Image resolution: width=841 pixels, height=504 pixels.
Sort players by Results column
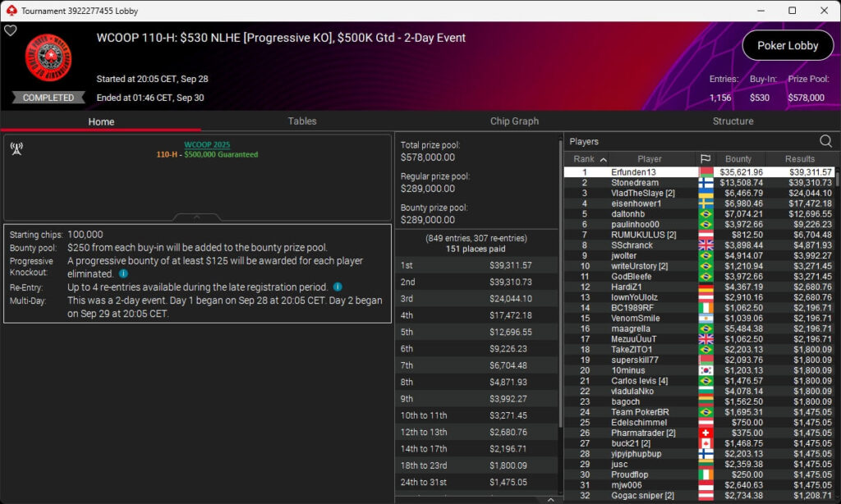coord(800,158)
